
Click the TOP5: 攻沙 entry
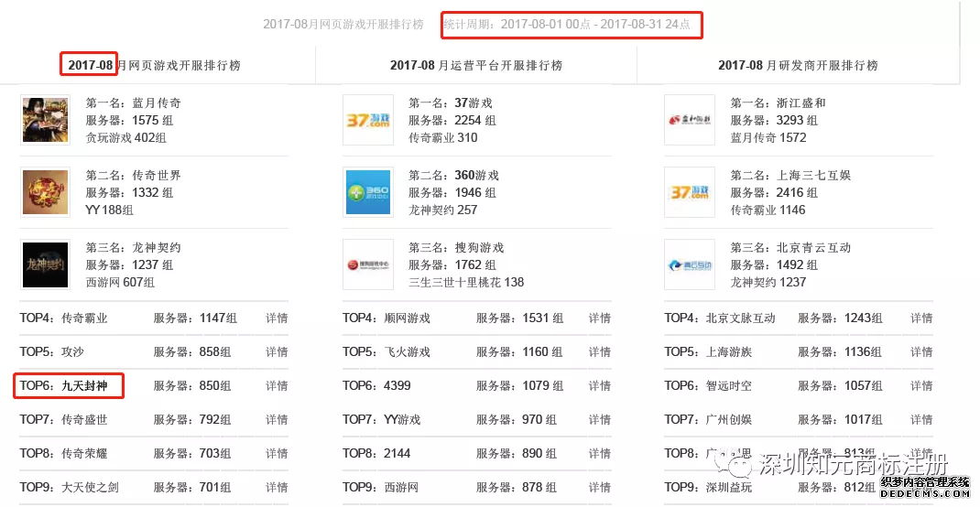pos(52,352)
